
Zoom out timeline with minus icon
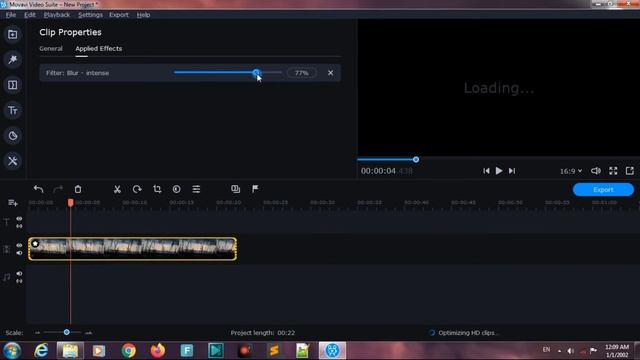coord(38,333)
